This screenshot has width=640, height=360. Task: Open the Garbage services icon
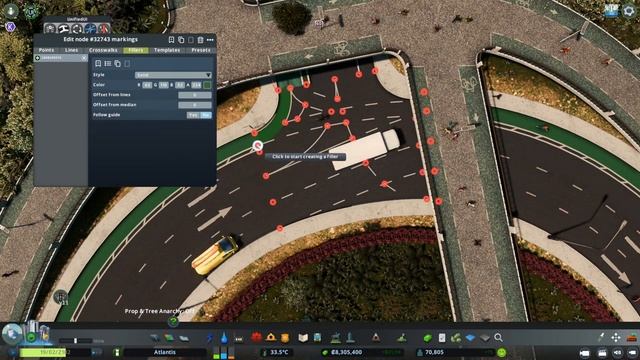(x=239, y=338)
